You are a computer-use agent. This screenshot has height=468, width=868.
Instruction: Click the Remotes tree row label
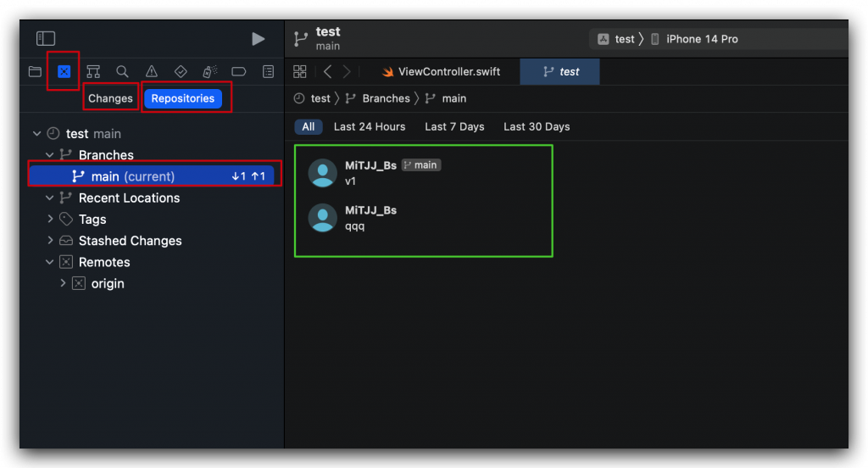(104, 262)
